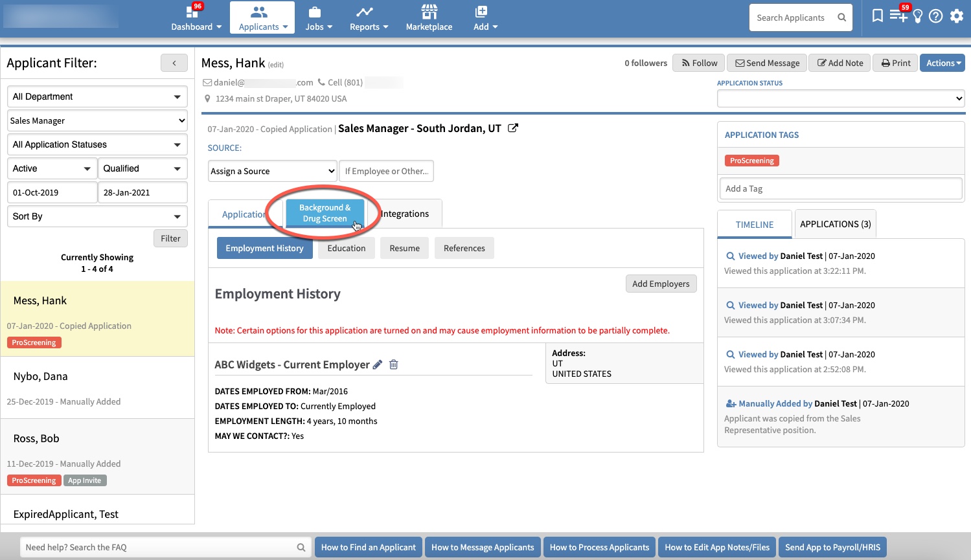
Task: Click the lightbulb ideas icon
Action: coord(918,17)
